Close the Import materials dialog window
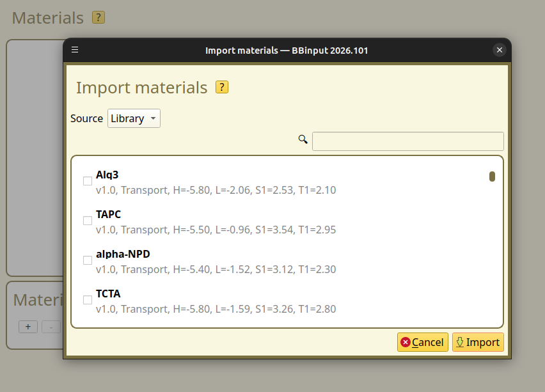 pos(500,50)
